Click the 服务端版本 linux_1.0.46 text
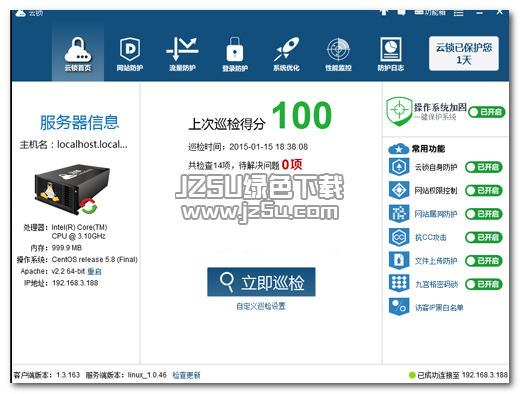This screenshot has width=520, height=394. tap(126, 375)
